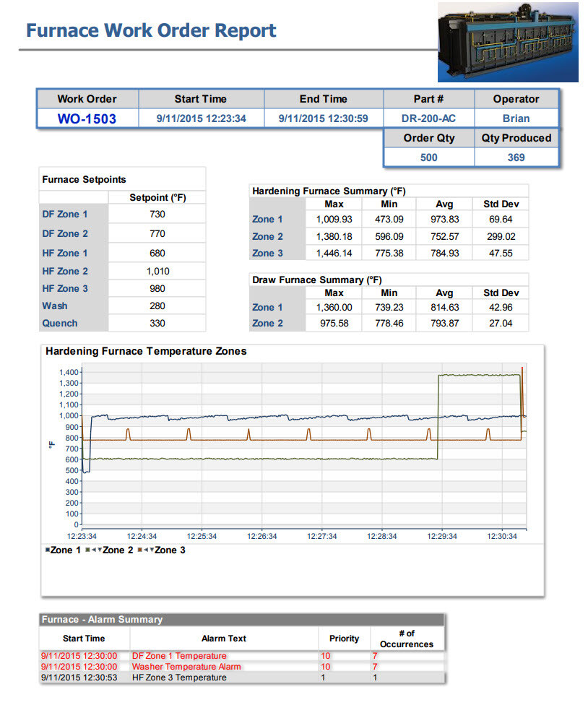This screenshot has height=718, width=588.
Task: Click the # of Occurrences column header
Action: click(407, 639)
